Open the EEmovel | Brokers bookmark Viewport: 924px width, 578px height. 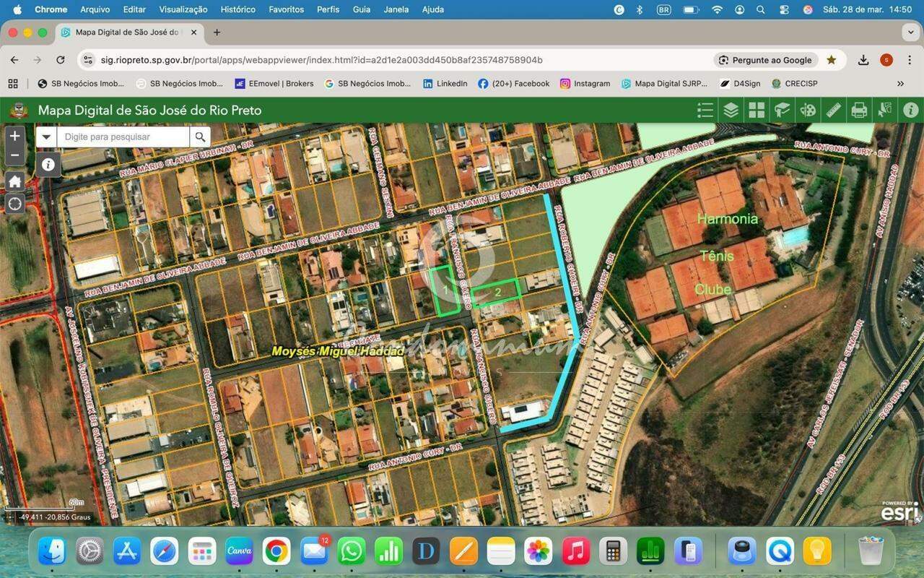(x=274, y=84)
